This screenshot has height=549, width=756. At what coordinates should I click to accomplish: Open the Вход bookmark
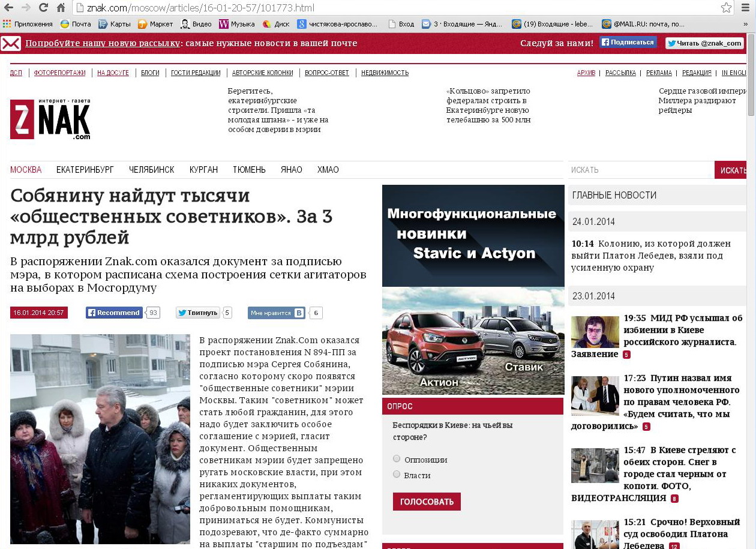[401, 24]
